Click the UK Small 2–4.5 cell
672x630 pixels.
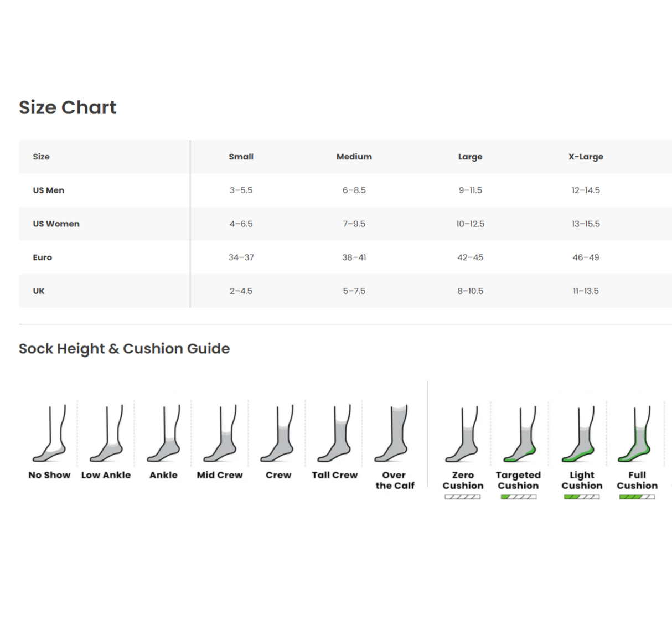[x=241, y=291]
